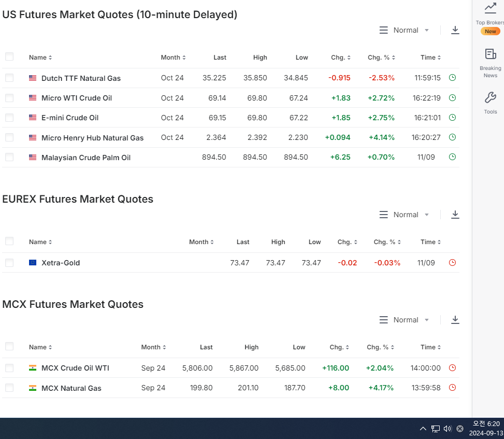Open Micro WTI Crude Oil quote
This screenshot has width=504, height=439.
coord(77,98)
